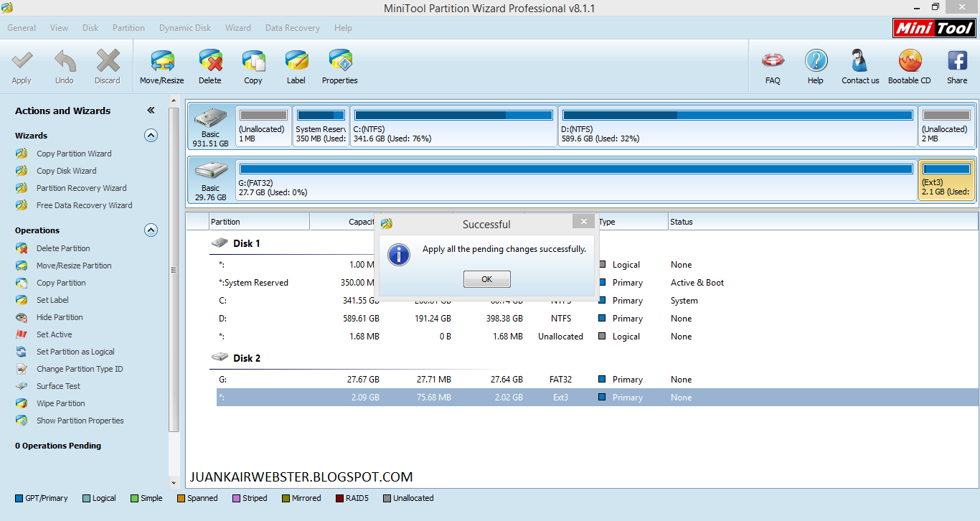Select the 1 MB Unallocated block
The height and width of the screenshot is (521, 980).
tap(263, 126)
